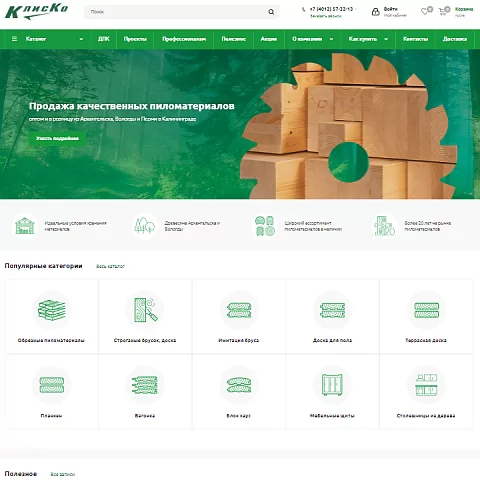Open Строганые брусок, доска category icon
Image resolution: width=480 pixels, height=480 pixels.
[x=145, y=310]
